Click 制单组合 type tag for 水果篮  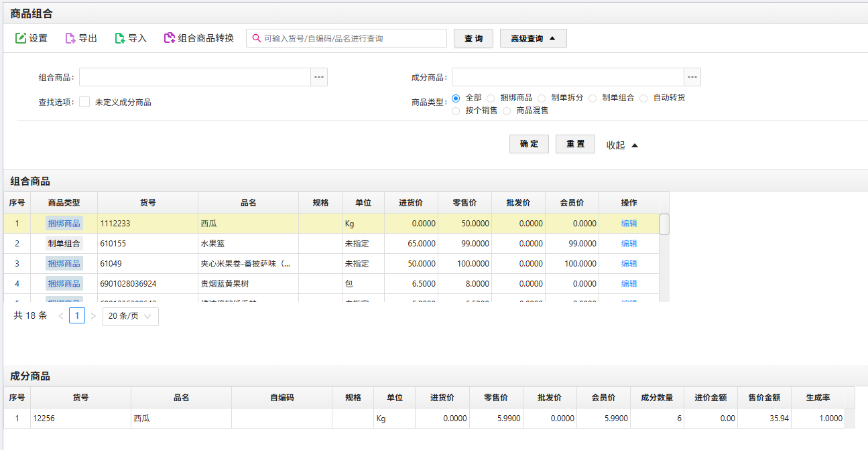(x=64, y=244)
